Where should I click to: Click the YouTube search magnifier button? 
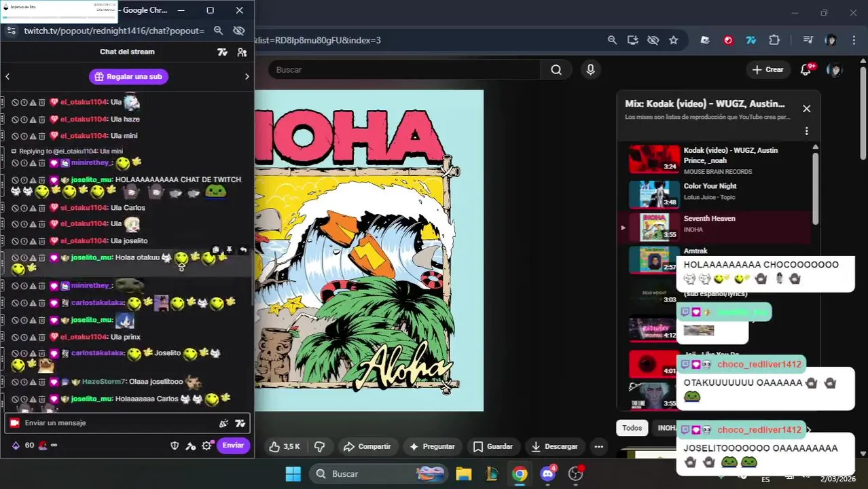click(556, 70)
